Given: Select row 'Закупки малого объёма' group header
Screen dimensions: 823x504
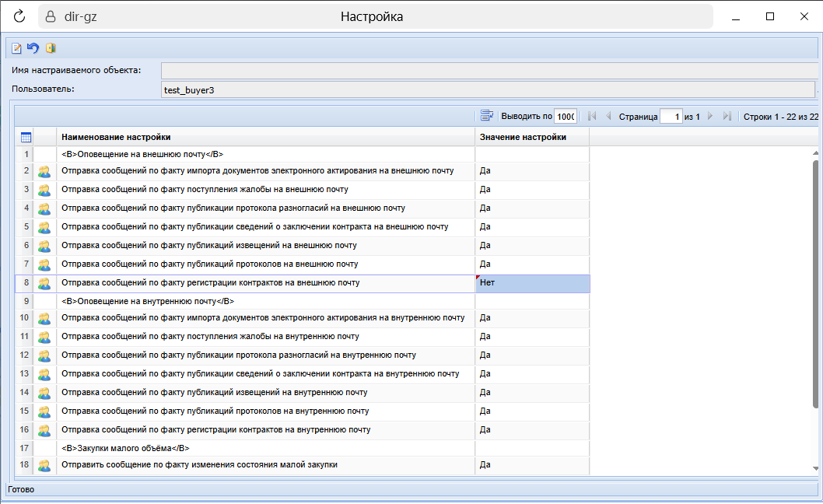Looking at the screenshot, I should pyautogui.click(x=264, y=449).
